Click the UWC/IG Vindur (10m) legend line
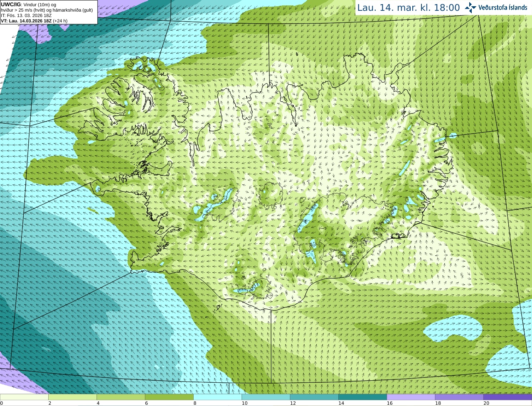 [x=29, y=5]
